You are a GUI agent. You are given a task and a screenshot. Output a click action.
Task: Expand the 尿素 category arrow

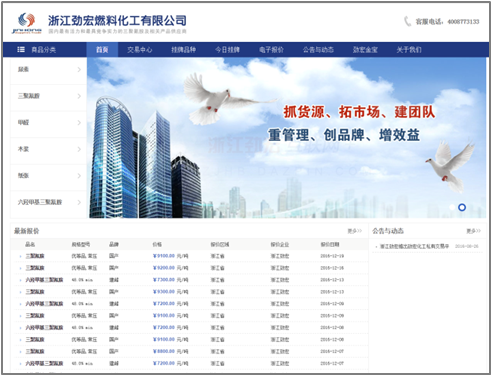click(79, 69)
